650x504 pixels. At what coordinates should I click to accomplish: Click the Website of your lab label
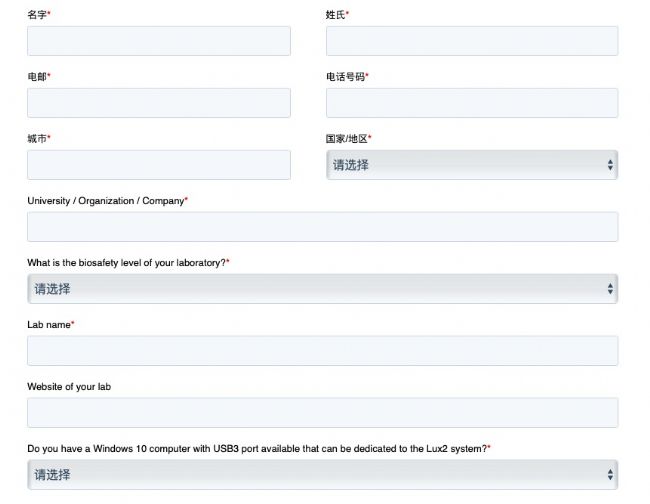(x=69, y=387)
